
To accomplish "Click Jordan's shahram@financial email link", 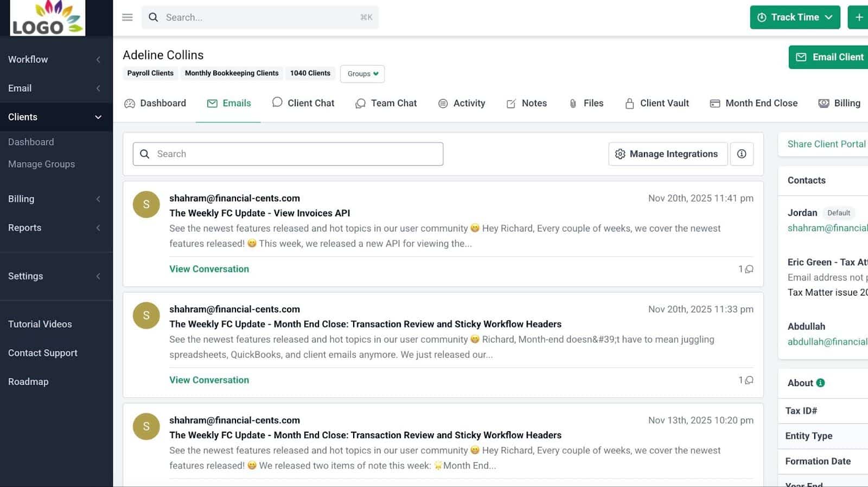I will point(828,228).
